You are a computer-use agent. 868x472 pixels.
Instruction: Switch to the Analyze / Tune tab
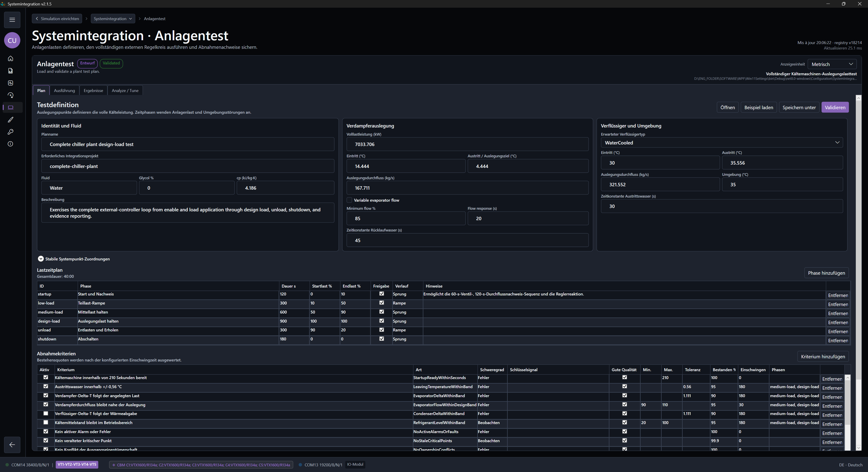pyautogui.click(x=125, y=90)
